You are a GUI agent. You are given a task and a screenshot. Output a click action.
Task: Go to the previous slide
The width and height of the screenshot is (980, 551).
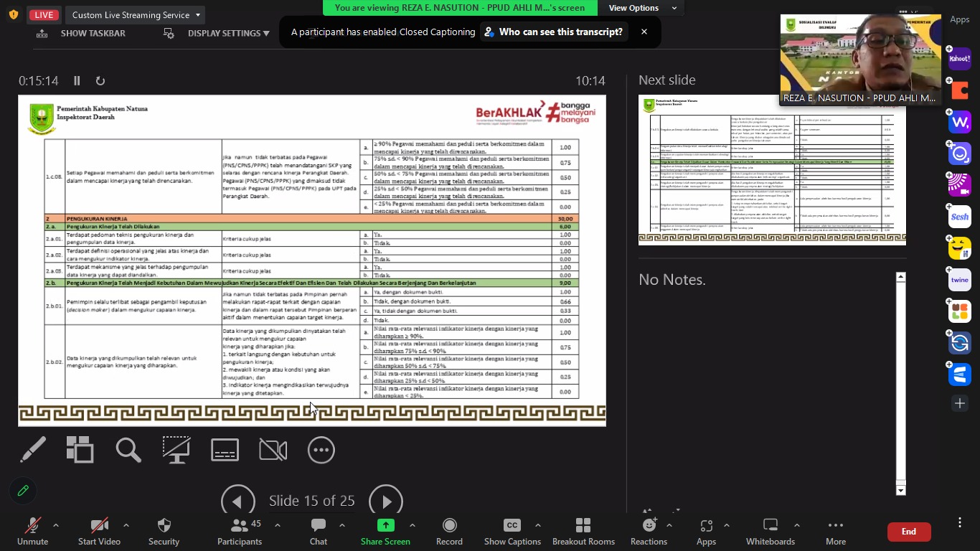pyautogui.click(x=237, y=501)
